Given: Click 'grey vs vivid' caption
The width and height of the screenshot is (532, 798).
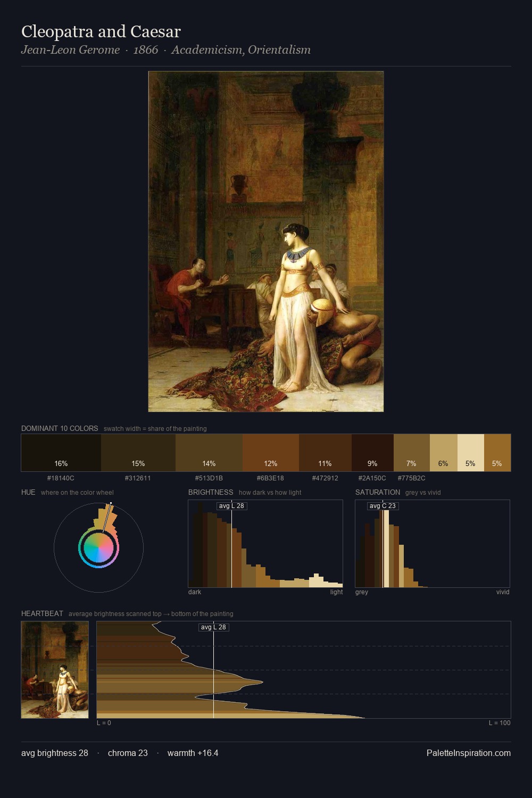Looking at the screenshot, I should [x=423, y=493].
